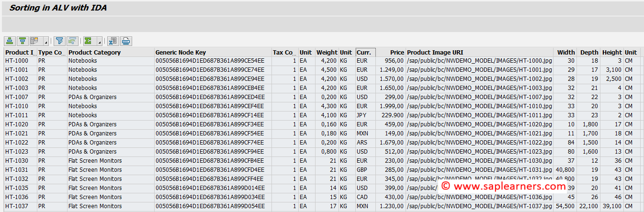The height and width of the screenshot is (212, 644).
Task: Click width cell 54,500
Action: point(565,206)
